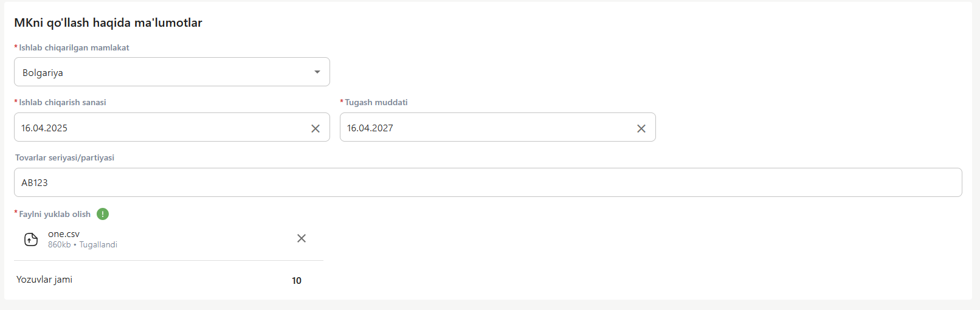The height and width of the screenshot is (310, 980).
Task: Select the one.csv file name
Action: click(64, 234)
